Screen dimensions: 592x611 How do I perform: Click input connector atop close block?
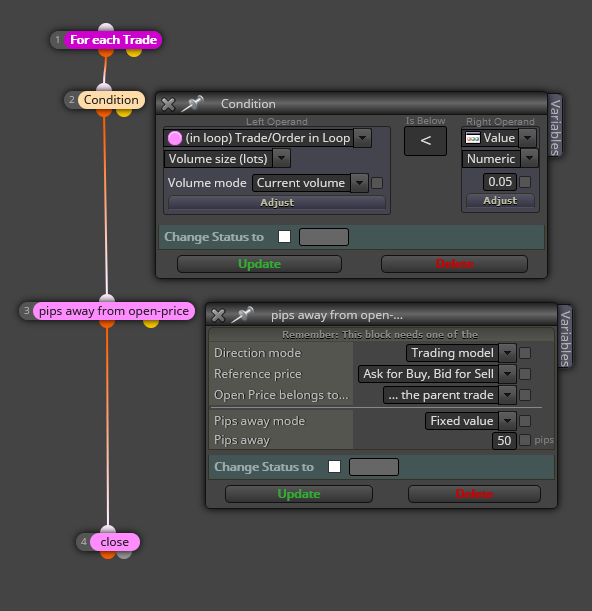[x=108, y=529]
